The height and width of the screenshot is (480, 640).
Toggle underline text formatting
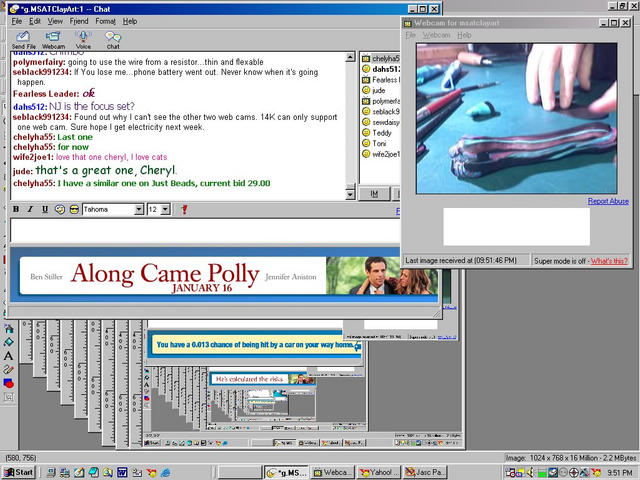click(44, 209)
